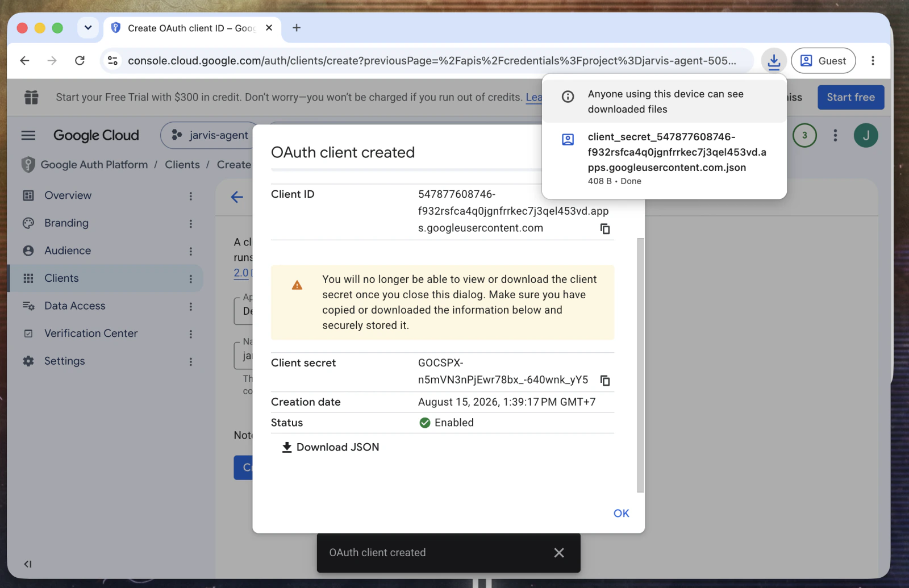Open a new browser tab
Image resolution: width=909 pixels, height=588 pixels.
pos(297,28)
